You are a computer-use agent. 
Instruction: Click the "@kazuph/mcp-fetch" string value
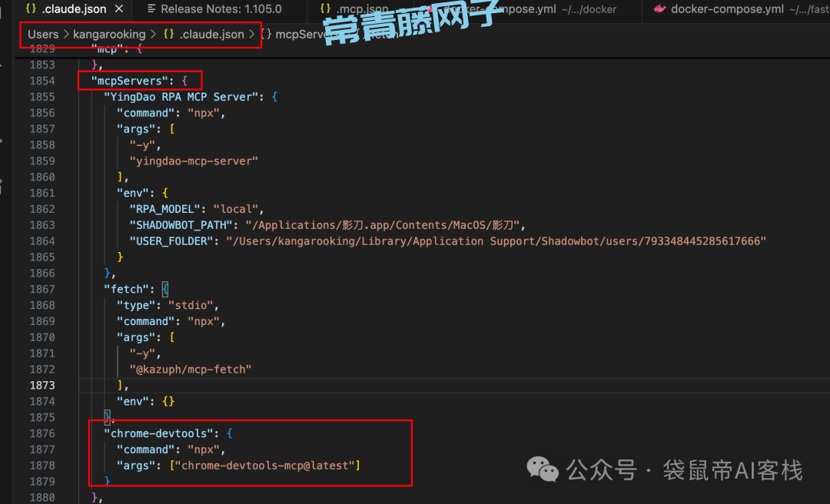(x=191, y=370)
